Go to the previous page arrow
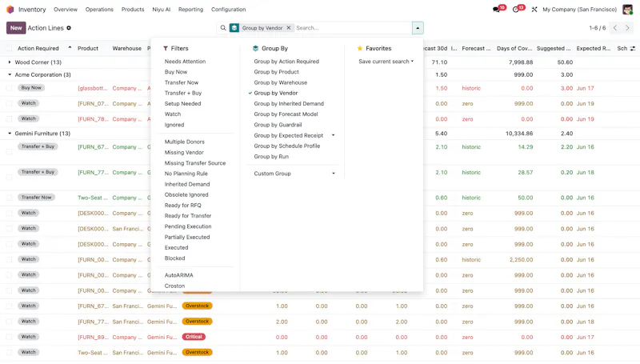 tap(615, 28)
